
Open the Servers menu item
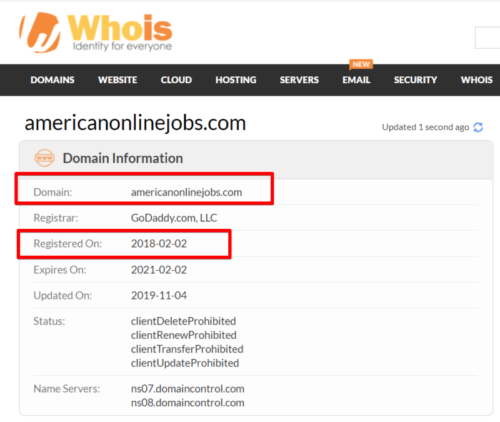299,80
